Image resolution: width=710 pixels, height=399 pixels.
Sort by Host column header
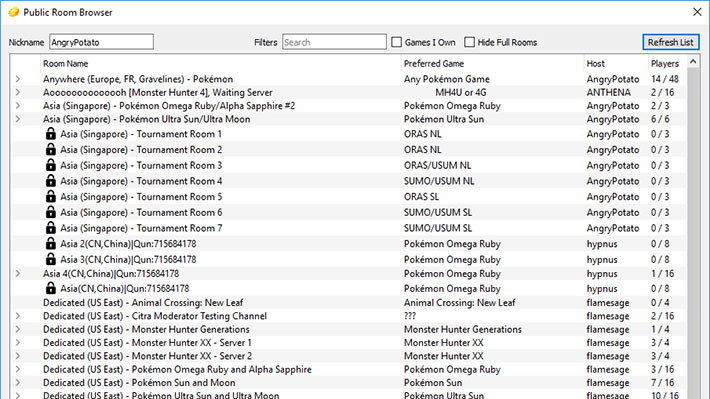[616, 63]
